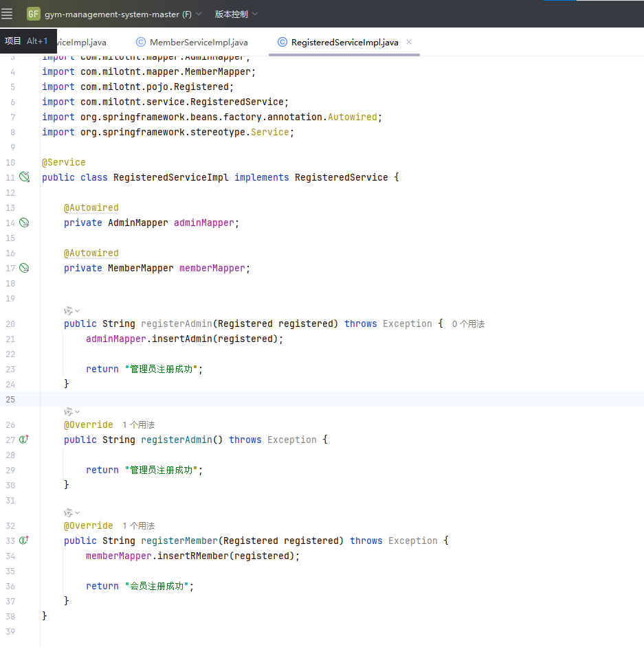
Task: Click the RegisteredServiceImpl class name
Action: [171, 177]
